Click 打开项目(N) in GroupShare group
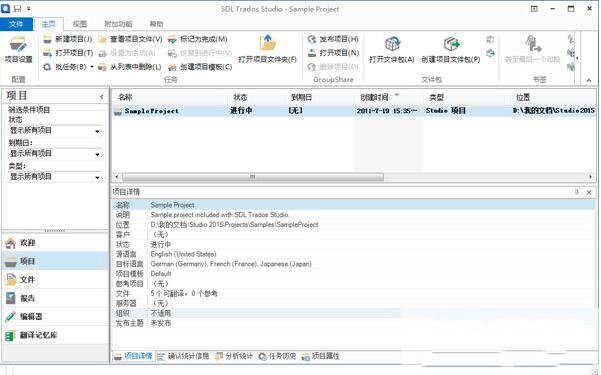Image resolution: width=601 pixels, height=375 pixels. click(333, 53)
